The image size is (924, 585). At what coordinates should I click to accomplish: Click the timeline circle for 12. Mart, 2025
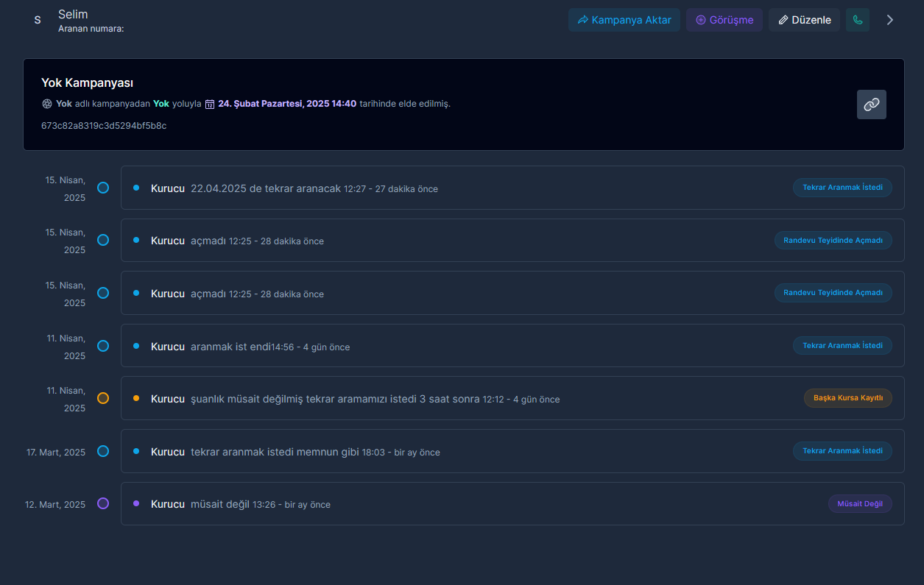click(103, 503)
